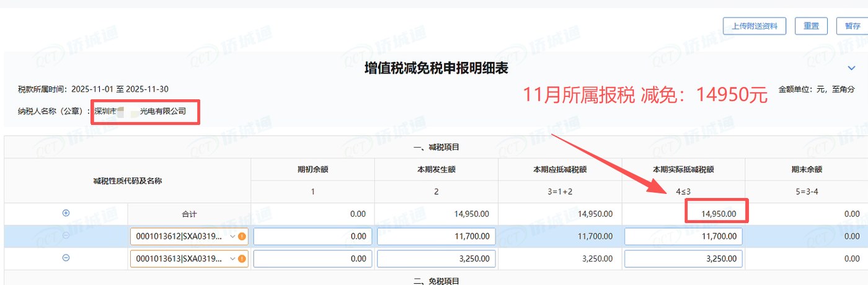The width and height of the screenshot is (868, 285).
Task: Click the 重置 button
Action: [811, 26]
